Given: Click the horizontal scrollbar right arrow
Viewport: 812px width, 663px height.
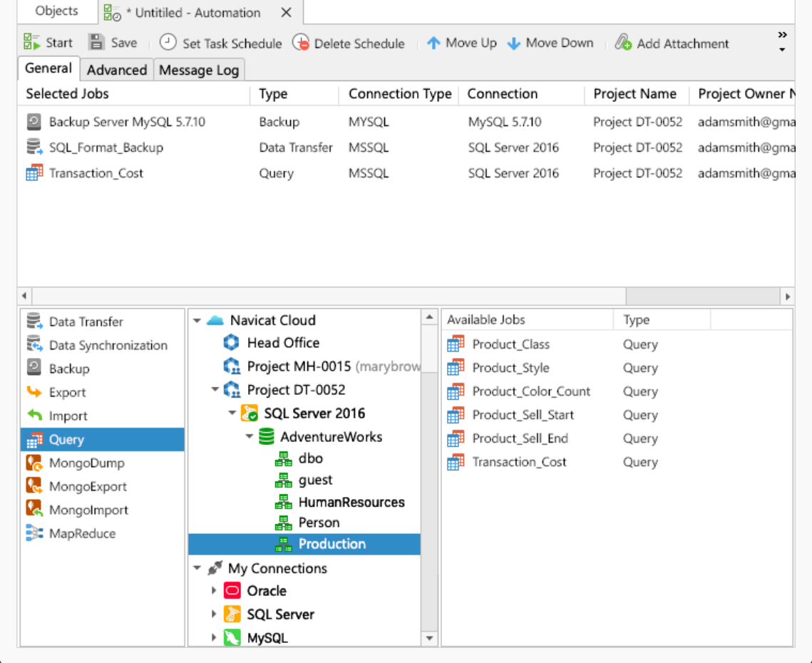Looking at the screenshot, I should coord(788,296).
